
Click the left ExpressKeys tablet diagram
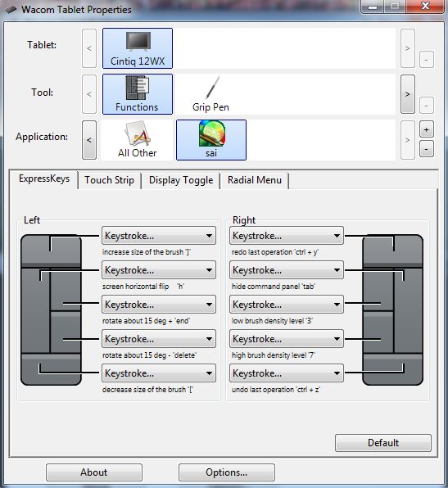pyautogui.click(x=51, y=310)
